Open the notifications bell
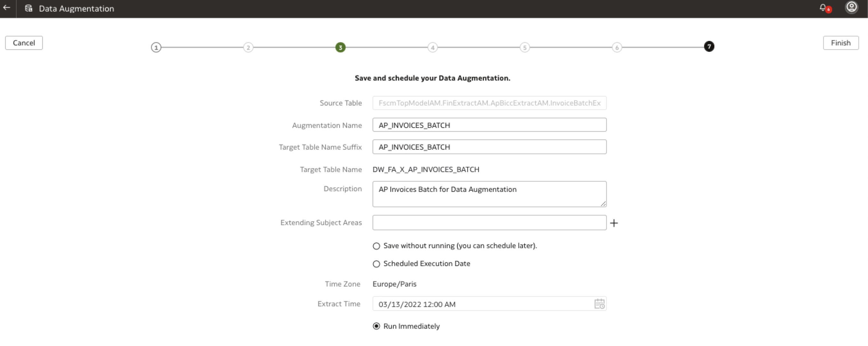This screenshot has height=346, width=868. [x=823, y=8]
